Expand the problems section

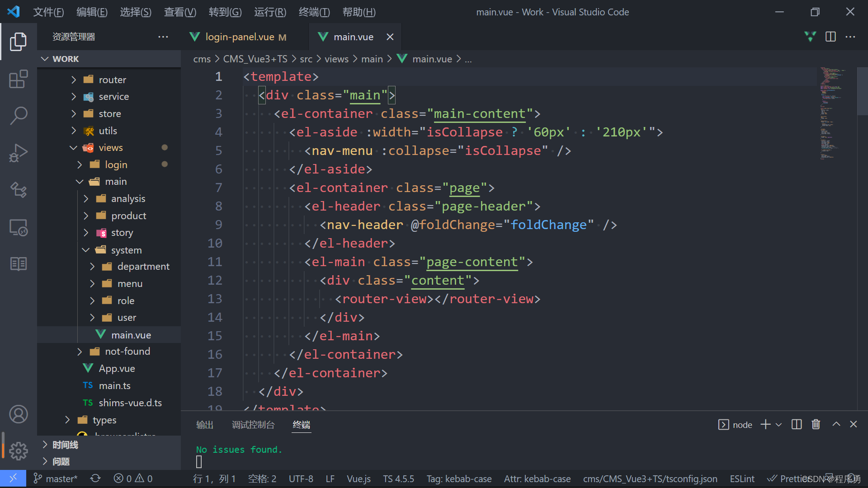tap(108, 461)
